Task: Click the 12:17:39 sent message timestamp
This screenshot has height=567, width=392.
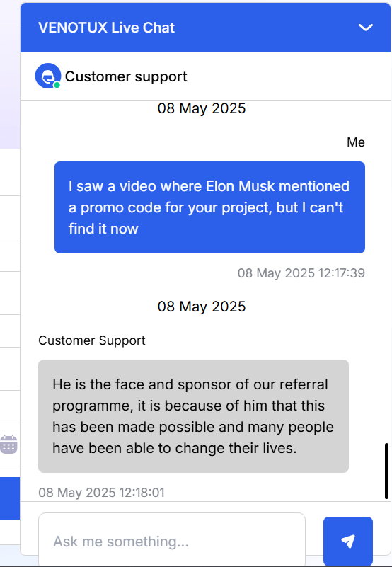Action: pyautogui.click(x=301, y=273)
